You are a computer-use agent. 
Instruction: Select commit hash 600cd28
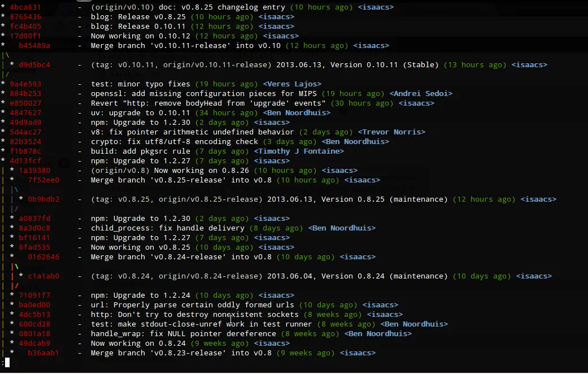point(34,324)
